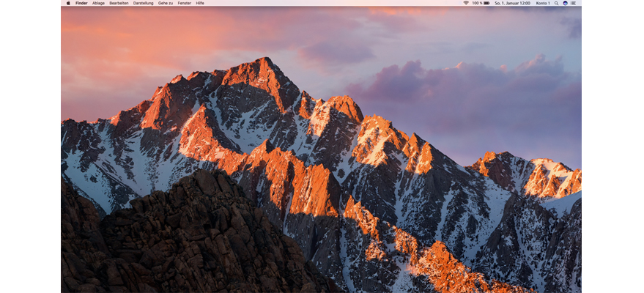The image size is (644, 293).
Task: Click the tallest mountain peak on wallpaper
Action: [262, 64]
